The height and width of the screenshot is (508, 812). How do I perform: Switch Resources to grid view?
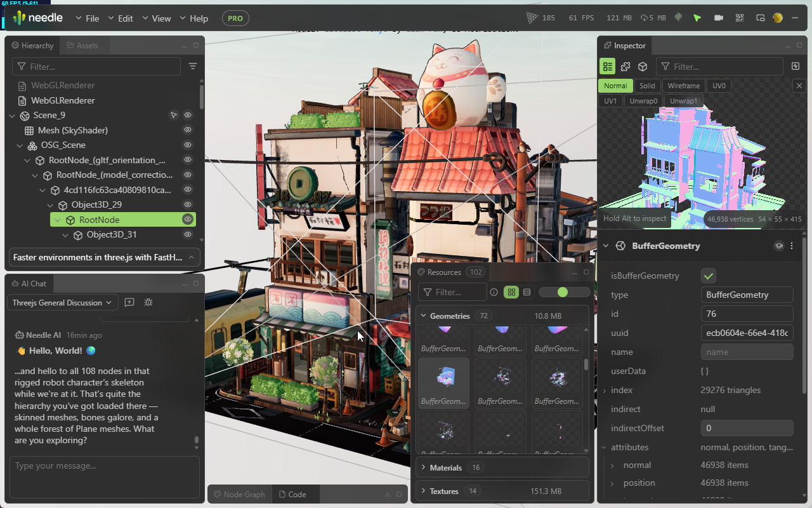[x=511, y=292]
